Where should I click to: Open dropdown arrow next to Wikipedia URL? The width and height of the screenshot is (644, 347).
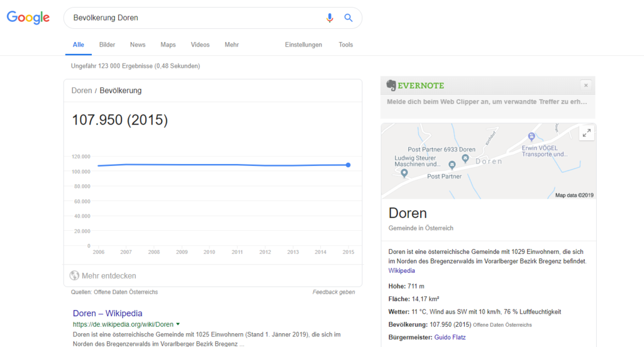tap(178, 324)
